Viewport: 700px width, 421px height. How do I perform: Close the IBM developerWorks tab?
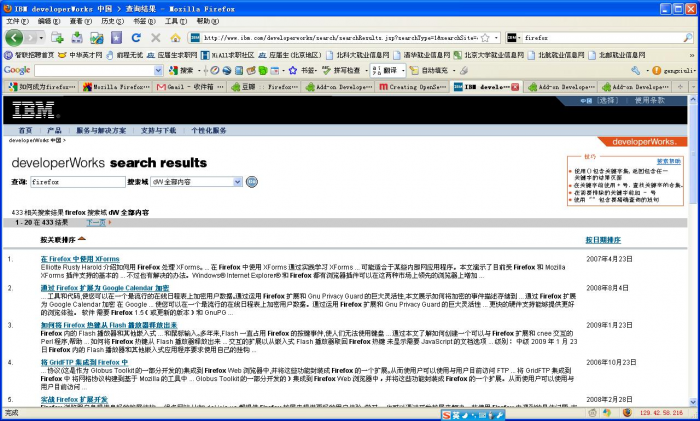tap(515, 87)
